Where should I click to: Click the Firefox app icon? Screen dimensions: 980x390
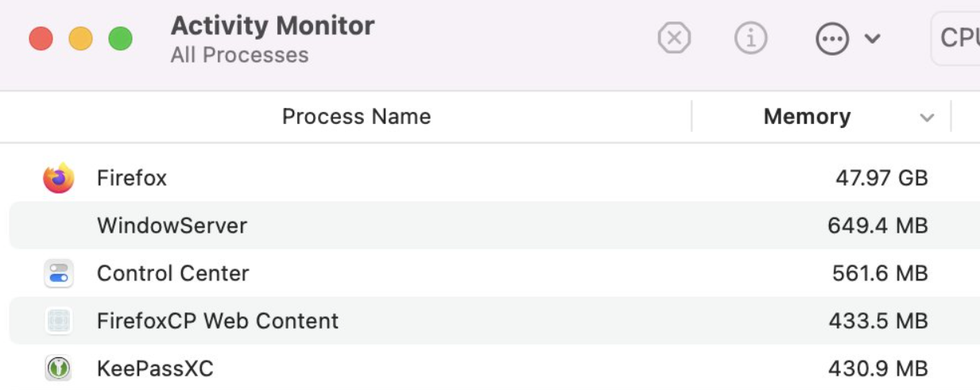pyautogui.click(x=58, y=178)
